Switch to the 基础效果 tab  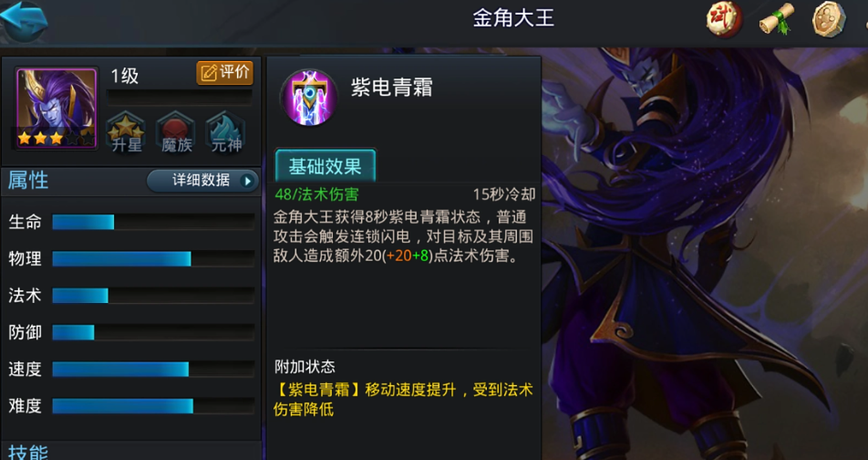click(x=325, y=166)
